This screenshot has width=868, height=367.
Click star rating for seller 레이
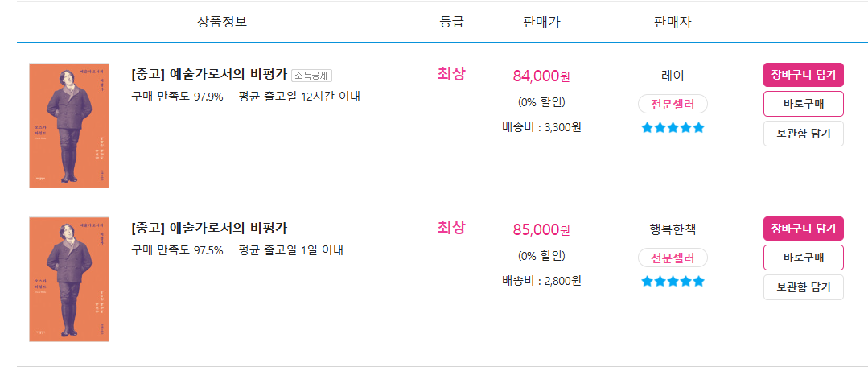click(x=673, y=128)
